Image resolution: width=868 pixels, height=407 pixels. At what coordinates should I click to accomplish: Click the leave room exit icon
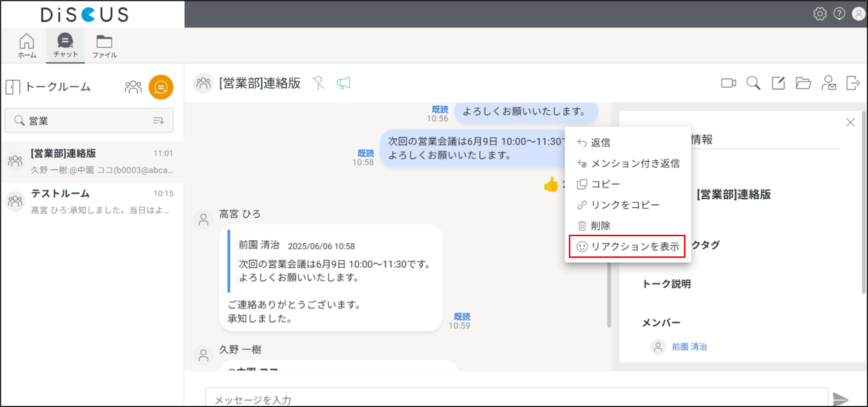pyautogui.click(x=853, y=83)
